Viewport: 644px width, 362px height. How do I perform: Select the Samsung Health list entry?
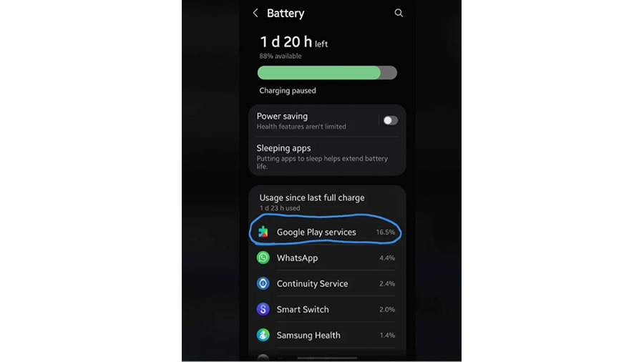click(327, 335)
